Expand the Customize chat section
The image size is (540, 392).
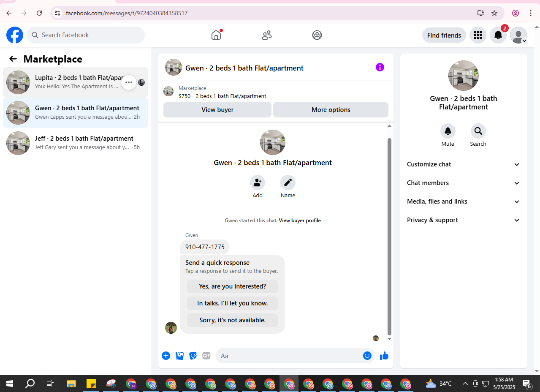(464, 164)
